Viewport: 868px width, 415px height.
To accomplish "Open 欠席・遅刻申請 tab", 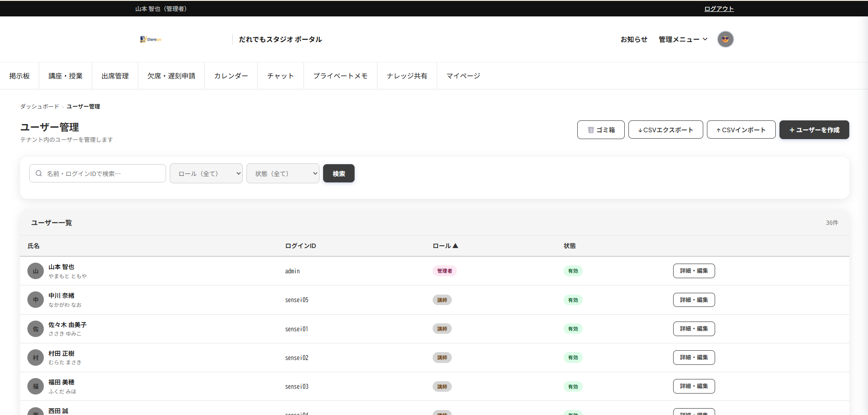I will point(171,76).
